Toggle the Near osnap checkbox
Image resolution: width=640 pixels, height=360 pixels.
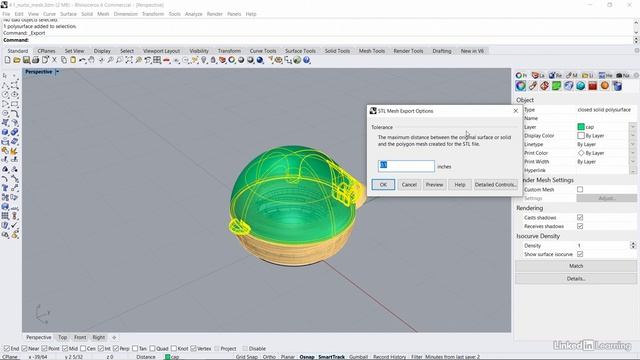click(x=24, y=349)
